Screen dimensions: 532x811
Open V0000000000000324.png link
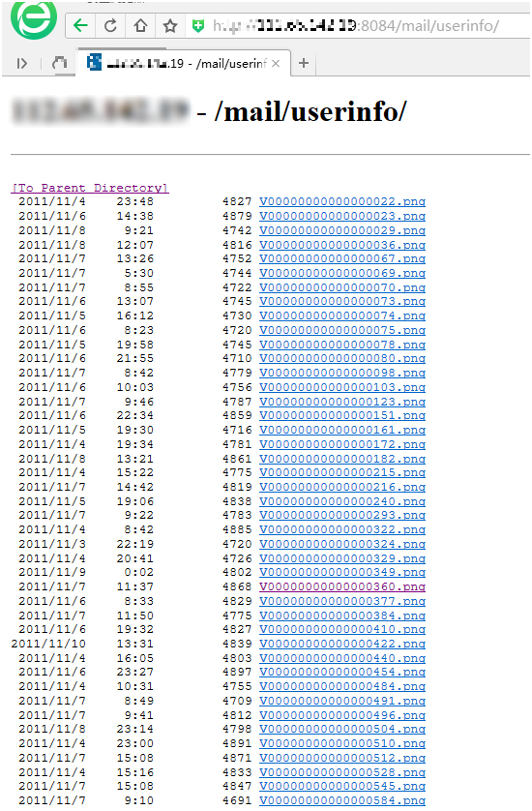[342, 544]
